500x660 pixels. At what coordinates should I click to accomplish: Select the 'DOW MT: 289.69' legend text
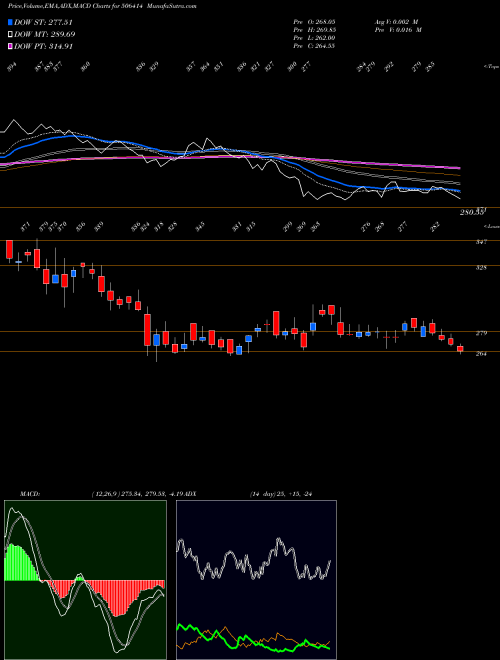(x=45, y=35)
